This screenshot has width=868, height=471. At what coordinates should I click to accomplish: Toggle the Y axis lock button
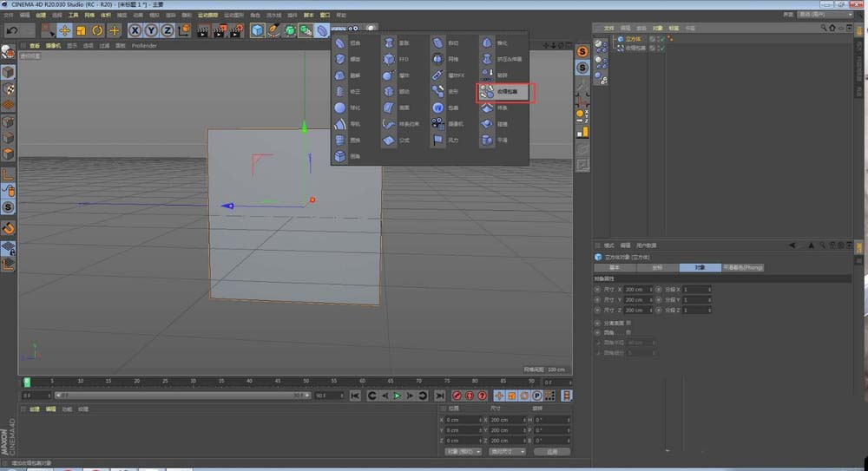[x=150, y=30]
